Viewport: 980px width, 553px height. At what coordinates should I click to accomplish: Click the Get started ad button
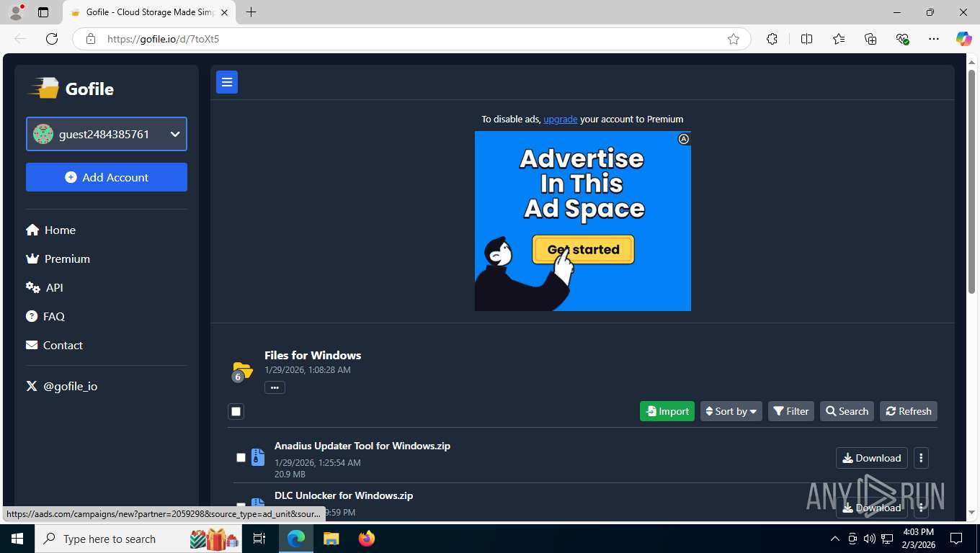click(x=583, y=249)
